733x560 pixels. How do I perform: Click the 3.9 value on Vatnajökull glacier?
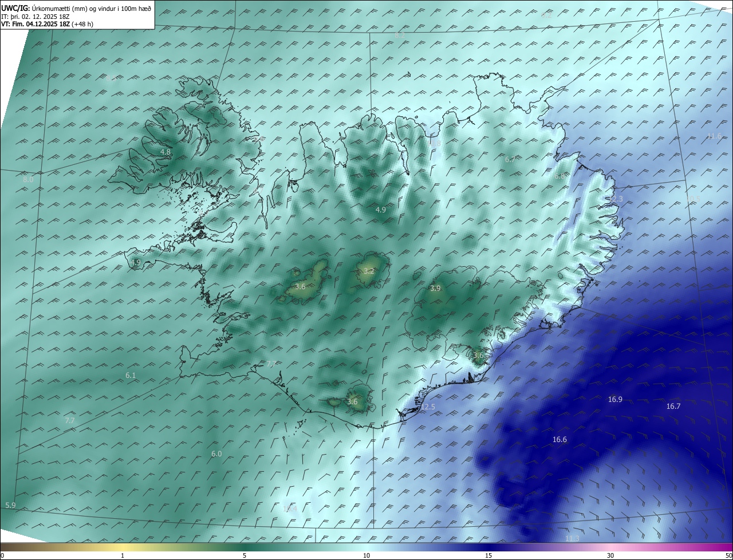tap(435, 289)
